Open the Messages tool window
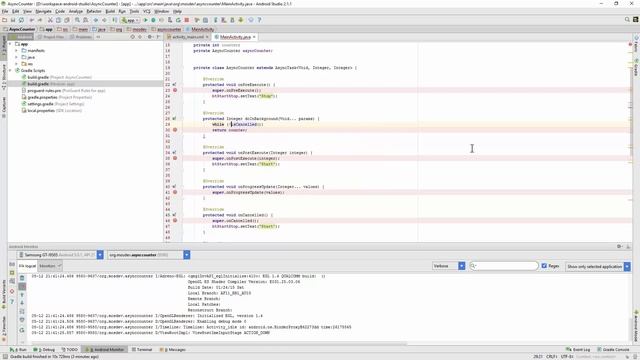This screenshot has width=640, height=360. click(173, 349)
